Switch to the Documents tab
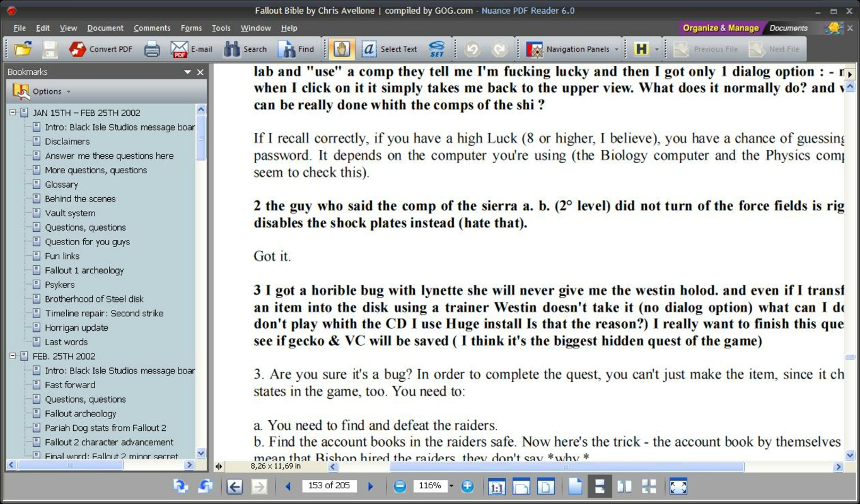This screenshot has height=504, width=860. (788, 28)
